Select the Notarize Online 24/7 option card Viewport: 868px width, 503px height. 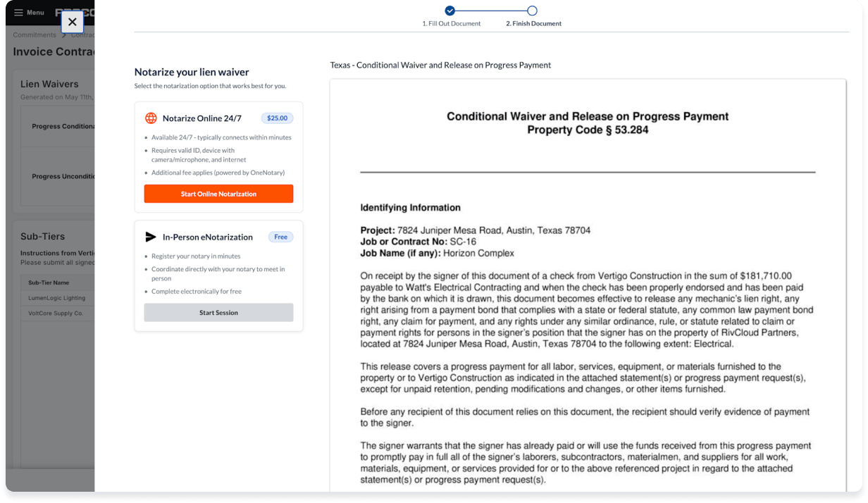[218, 157]
